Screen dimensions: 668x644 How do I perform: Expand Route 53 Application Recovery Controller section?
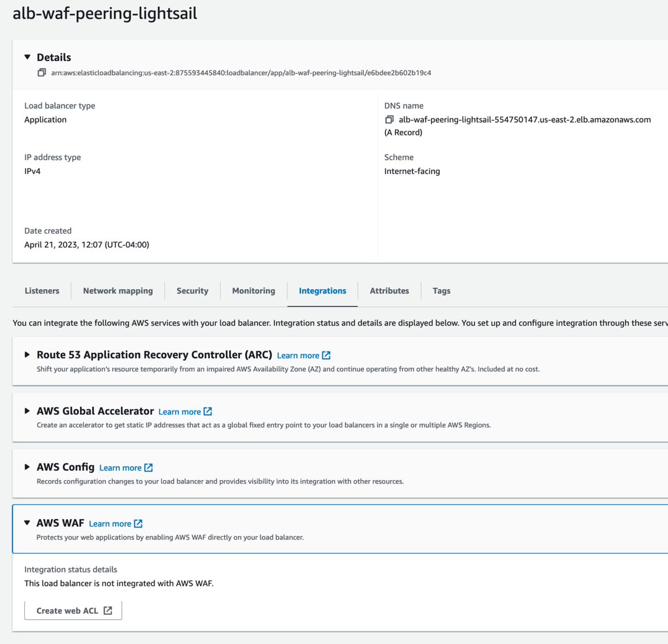pyautogui.click(x=27, y=355)
